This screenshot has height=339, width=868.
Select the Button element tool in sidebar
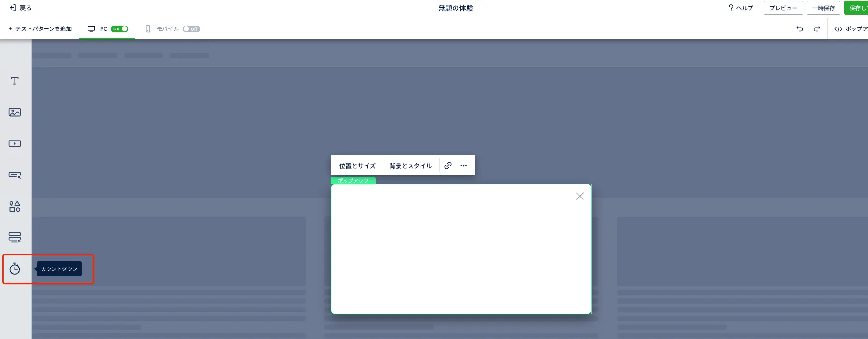15,175
